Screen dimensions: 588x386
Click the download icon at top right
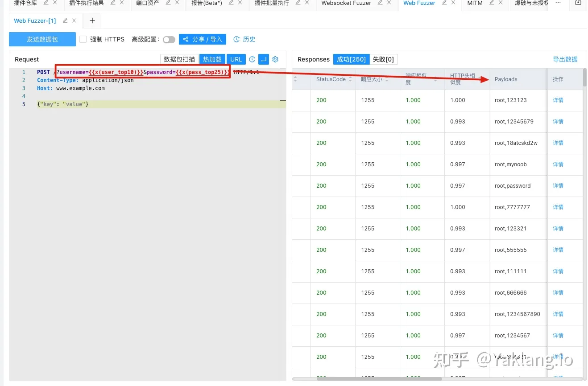point(578,3)
